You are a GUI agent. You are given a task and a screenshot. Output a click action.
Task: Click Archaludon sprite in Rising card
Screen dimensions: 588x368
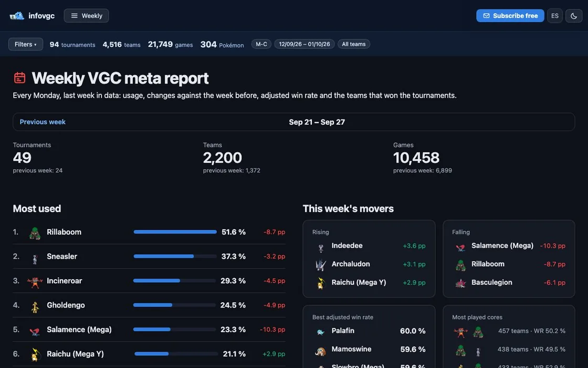coord(321,265)
